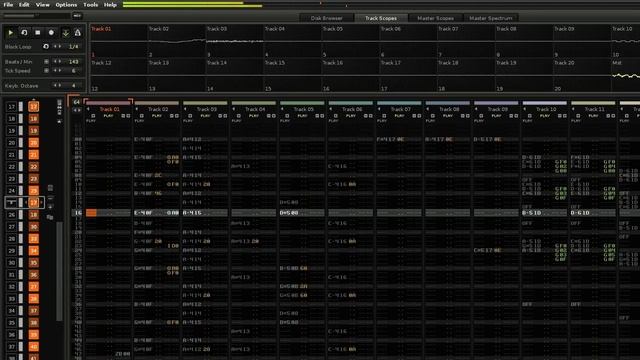Select Track 05 name in pattern header
640x360 pixels.
coord(304,109)
